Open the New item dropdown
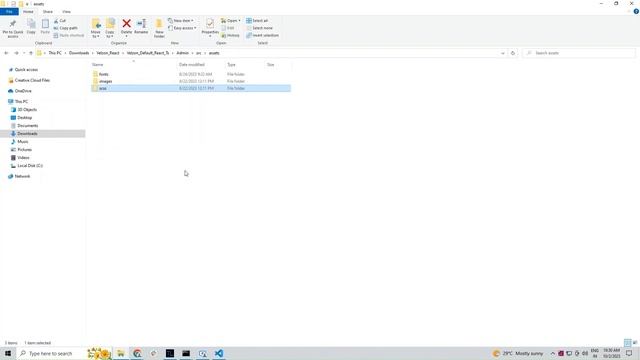This screenshot has height=360, width=640. tap(181, 21)
